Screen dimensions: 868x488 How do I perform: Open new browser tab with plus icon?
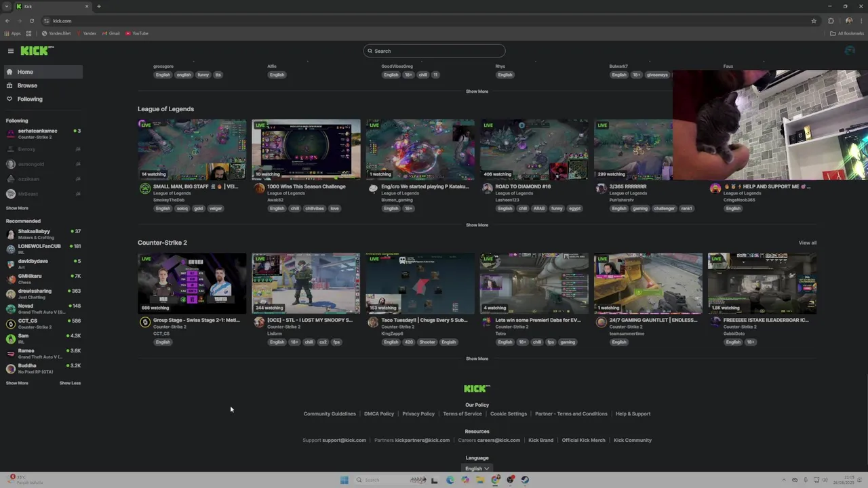coord(98,7)
